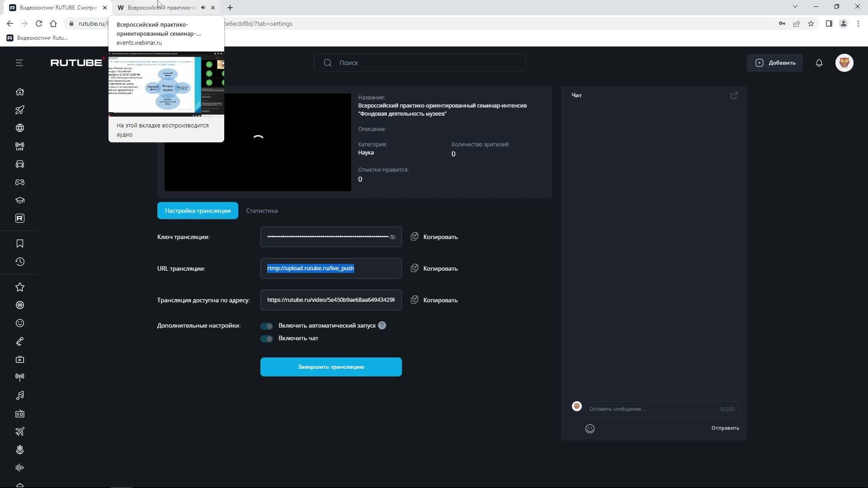868x488 pixels.
Task: Open the Chrome three-dot menu
Action: click(858, 23)
